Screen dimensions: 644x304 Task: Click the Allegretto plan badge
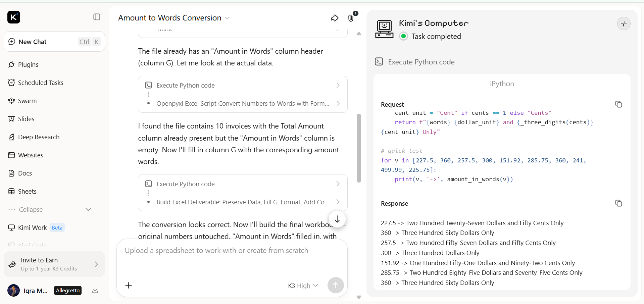[x=68, y=291]
